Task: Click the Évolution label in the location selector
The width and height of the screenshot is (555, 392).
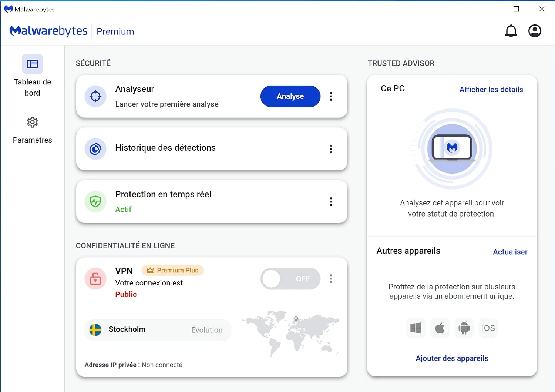Action: (x=207, y=330)
